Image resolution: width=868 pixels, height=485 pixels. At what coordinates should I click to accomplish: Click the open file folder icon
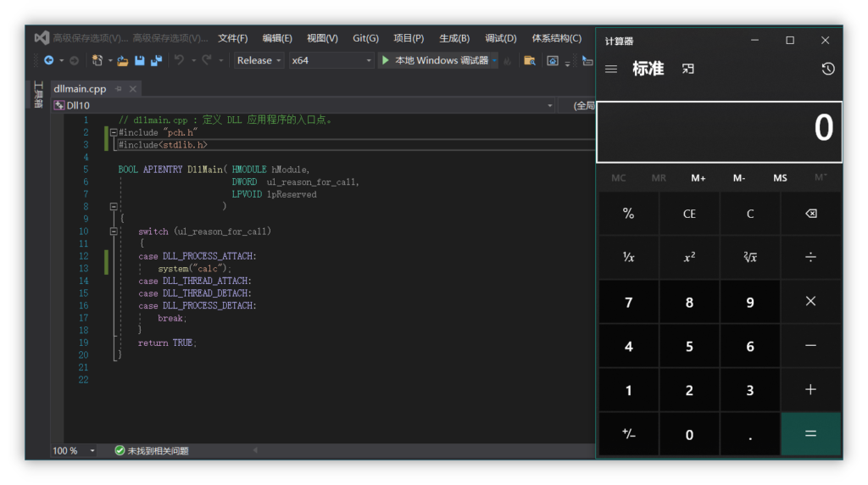pos(123,60)
